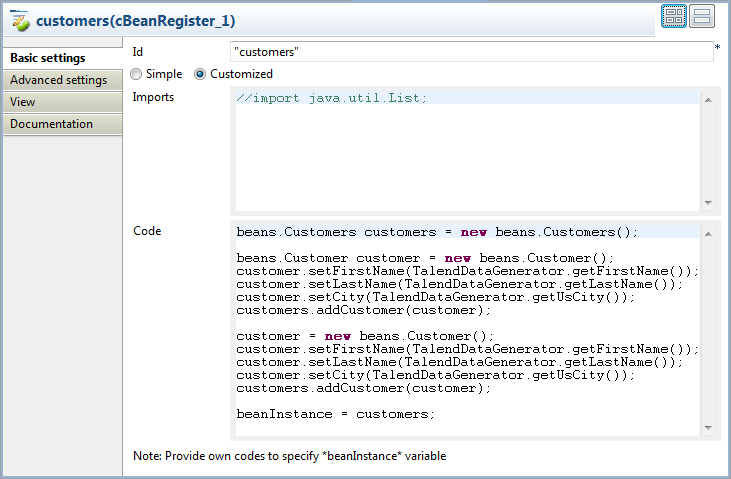Viewport: 731px width, 479px height.
Task: Click the Imports scrollbar down arrow
Action: point(708,203)
